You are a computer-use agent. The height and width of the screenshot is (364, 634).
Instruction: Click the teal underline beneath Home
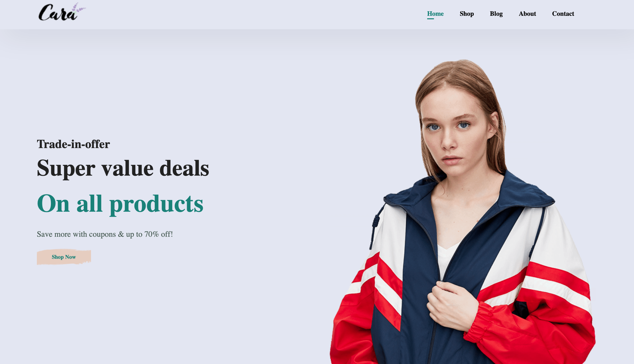430,19
